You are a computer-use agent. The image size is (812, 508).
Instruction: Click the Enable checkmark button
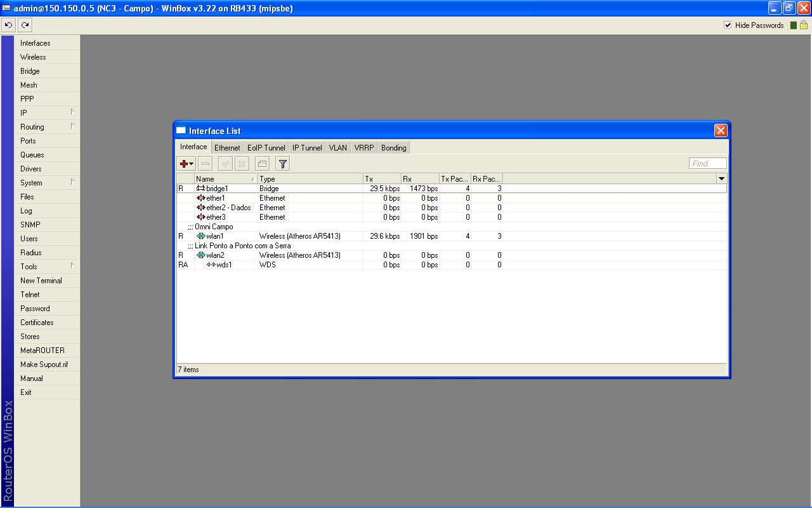(225, 164)
